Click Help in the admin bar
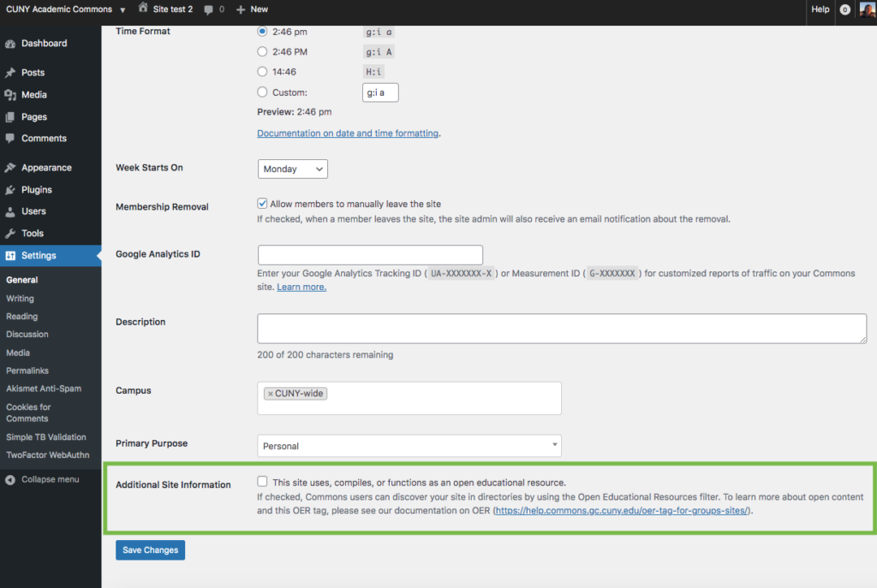Screen dimensions: 877x588 pos(820,9)
